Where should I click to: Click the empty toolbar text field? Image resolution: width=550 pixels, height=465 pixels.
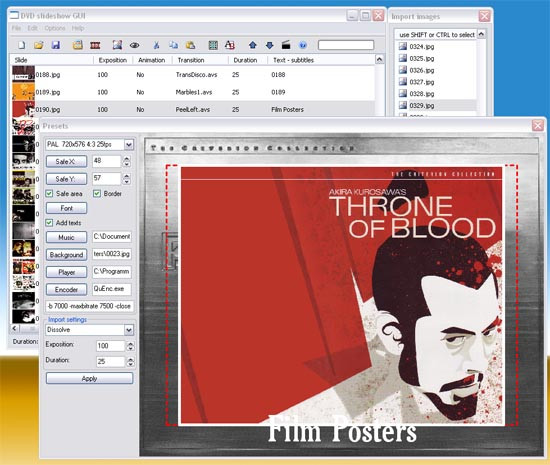coord(346,45)
